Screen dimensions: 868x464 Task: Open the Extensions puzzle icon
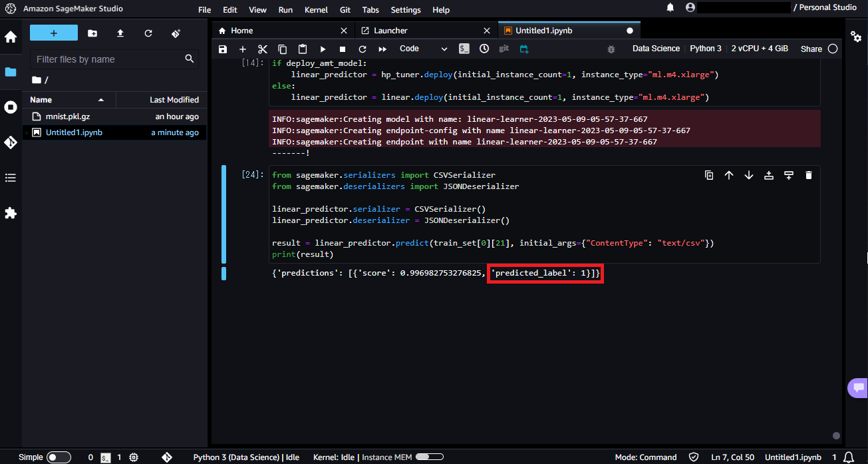[11, 213]
